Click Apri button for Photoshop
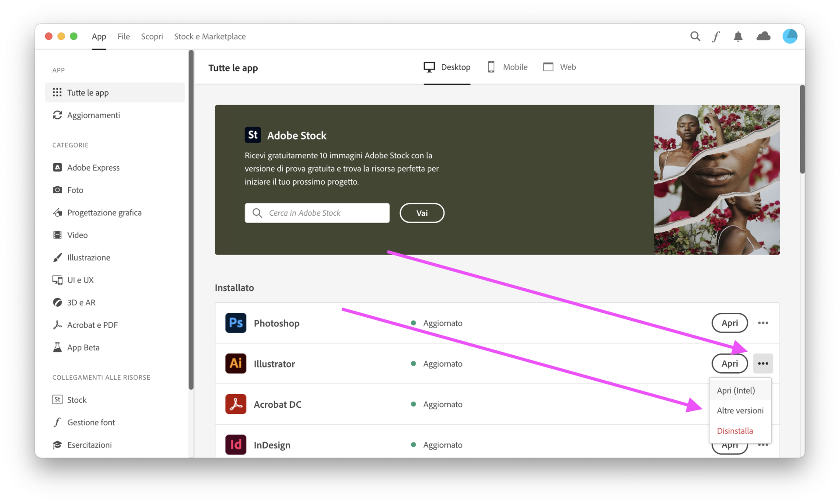Image resolution: width=840 pixels, height=504 pixels. tap(730, 323)
